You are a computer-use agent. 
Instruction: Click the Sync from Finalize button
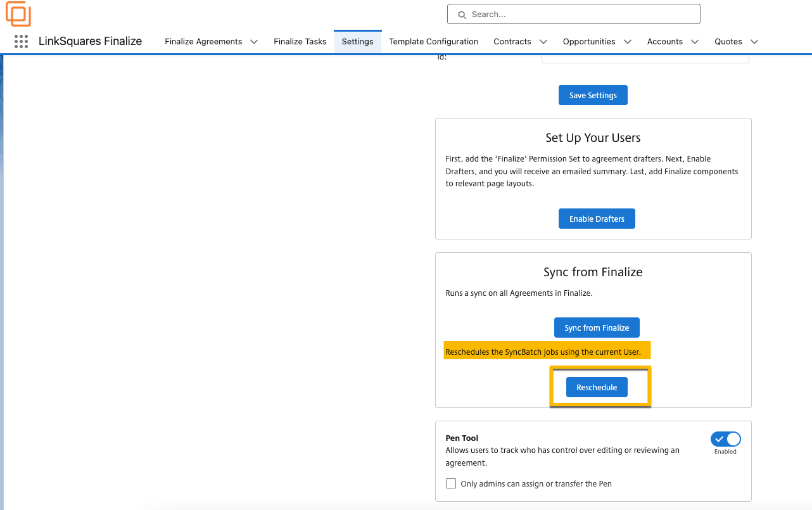coord(597,328)
